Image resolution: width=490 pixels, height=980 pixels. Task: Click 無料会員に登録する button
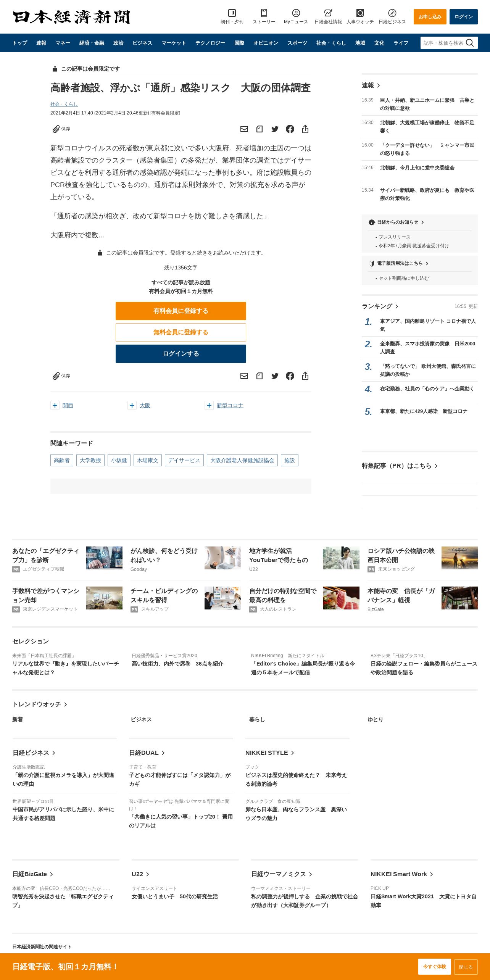[181, 332]
